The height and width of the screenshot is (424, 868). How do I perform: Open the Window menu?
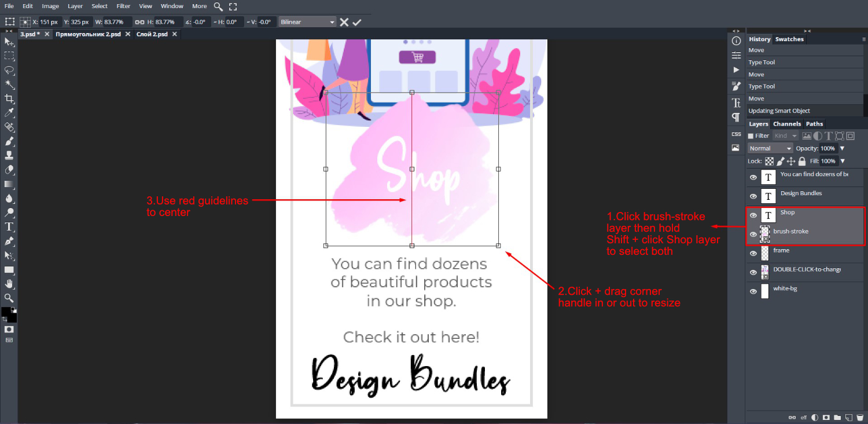[172, 6]
